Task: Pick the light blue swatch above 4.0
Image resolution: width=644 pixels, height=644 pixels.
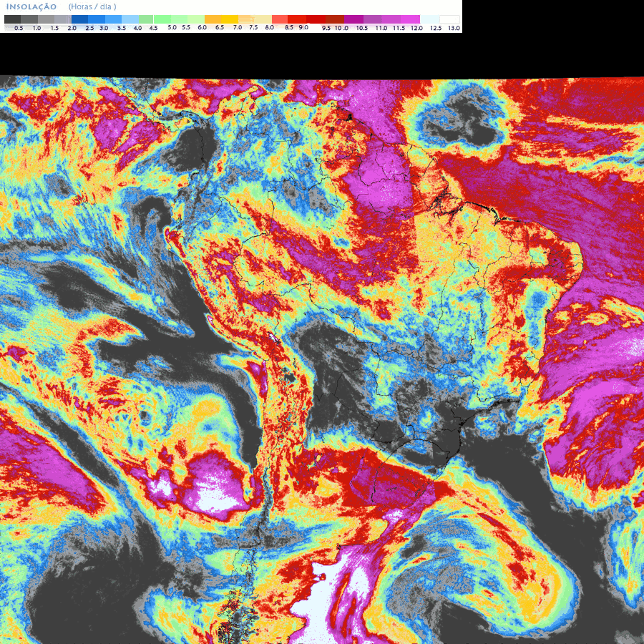Action: click(x=130, y=19)
